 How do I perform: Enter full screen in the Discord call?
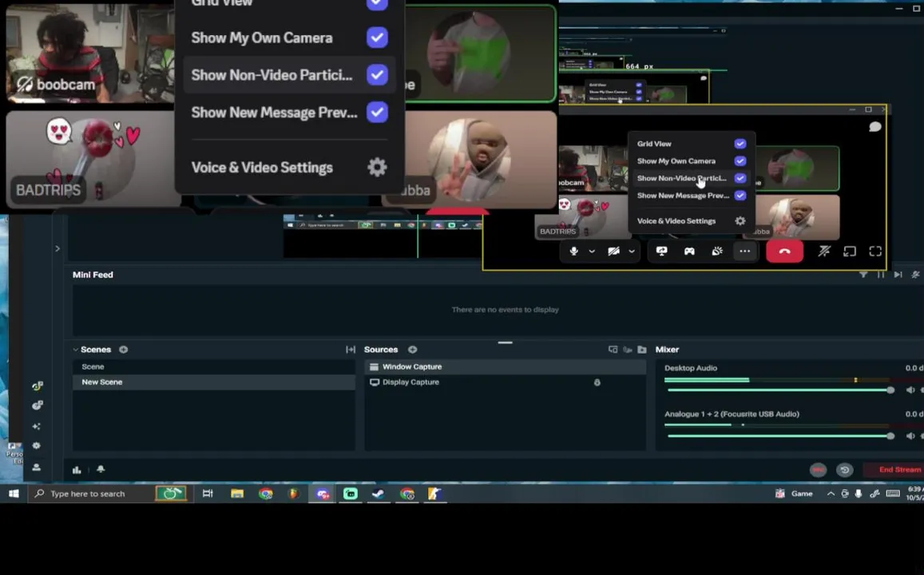[875, 251]
